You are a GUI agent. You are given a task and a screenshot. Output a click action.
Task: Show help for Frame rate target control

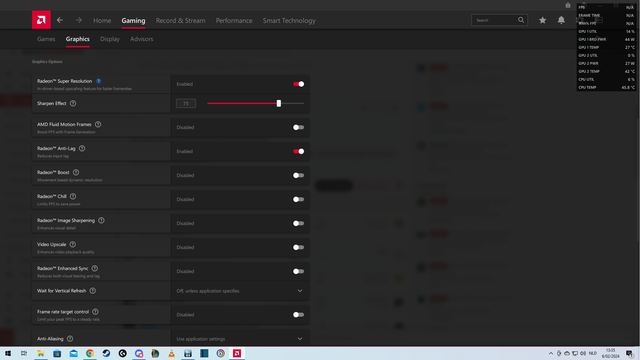(x=95, y=312)
